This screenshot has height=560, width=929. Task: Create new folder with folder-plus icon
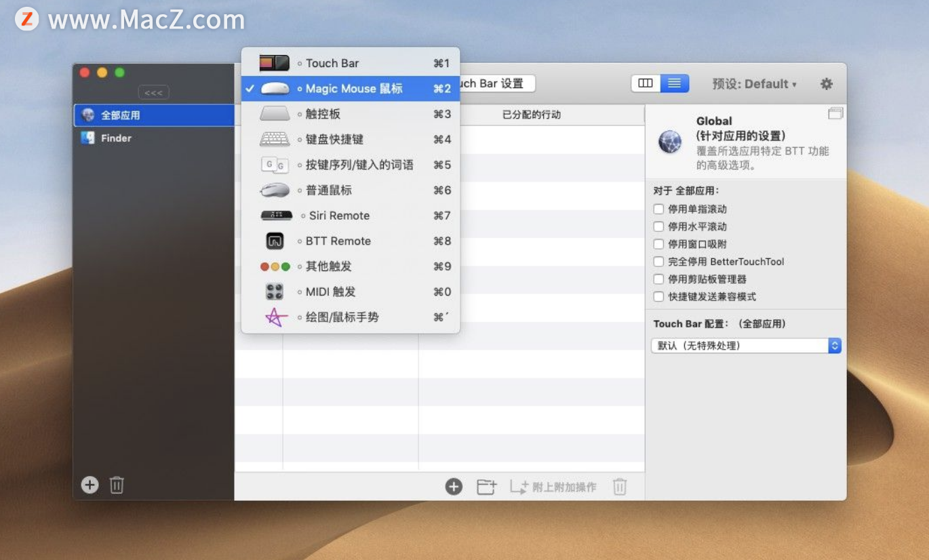point(486,486)
